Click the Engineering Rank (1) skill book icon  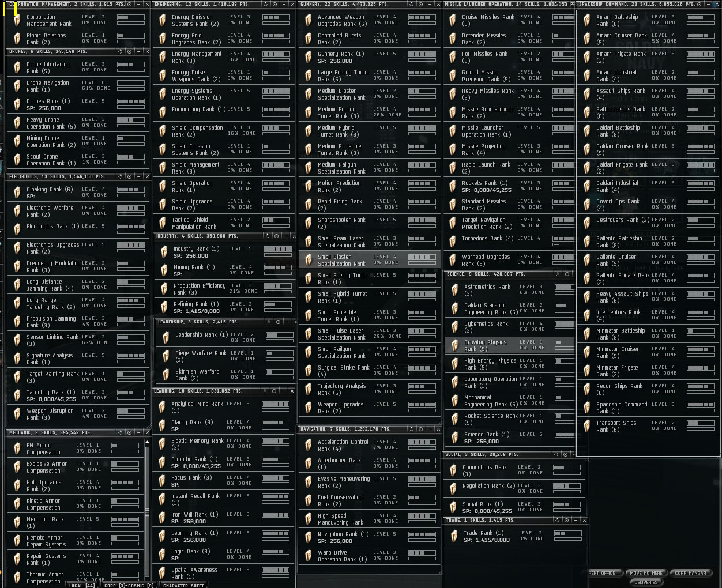point(163,113)
